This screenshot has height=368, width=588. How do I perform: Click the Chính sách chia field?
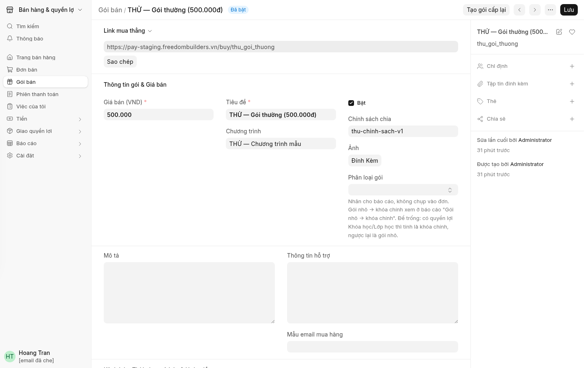point(403,131)
